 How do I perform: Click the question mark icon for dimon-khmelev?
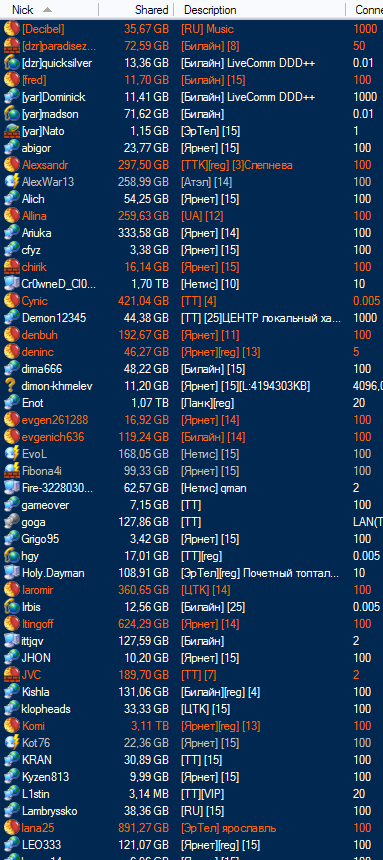click(x=12, y=386)
